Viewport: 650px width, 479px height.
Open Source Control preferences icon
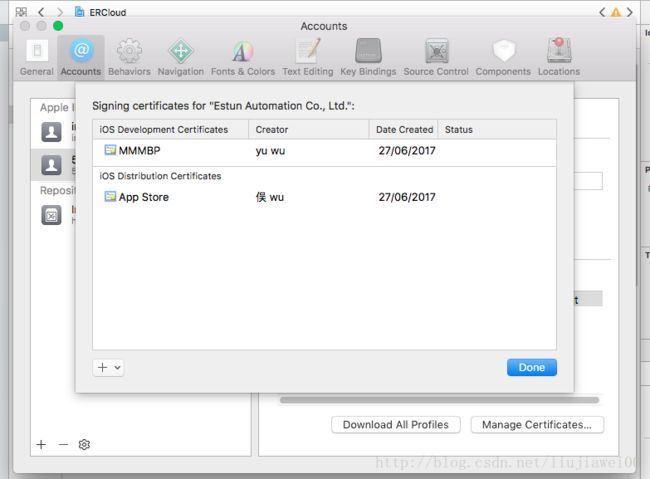(x=437, y=51)
